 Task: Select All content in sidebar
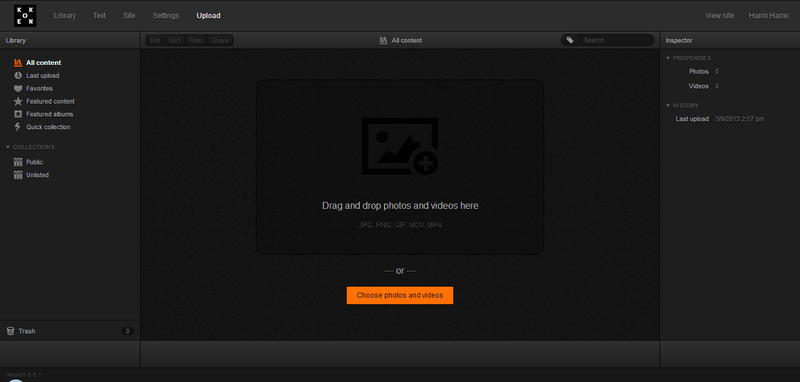coord(44,63)
